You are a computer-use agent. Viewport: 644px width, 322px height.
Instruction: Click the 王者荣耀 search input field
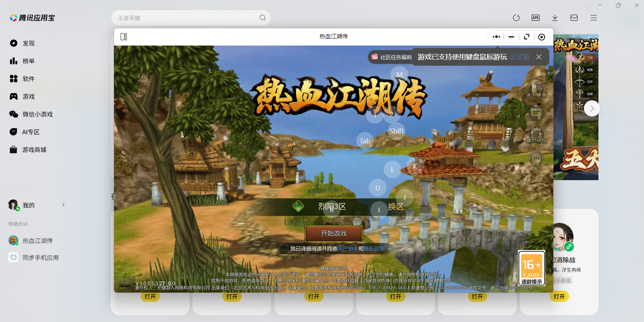185,18
